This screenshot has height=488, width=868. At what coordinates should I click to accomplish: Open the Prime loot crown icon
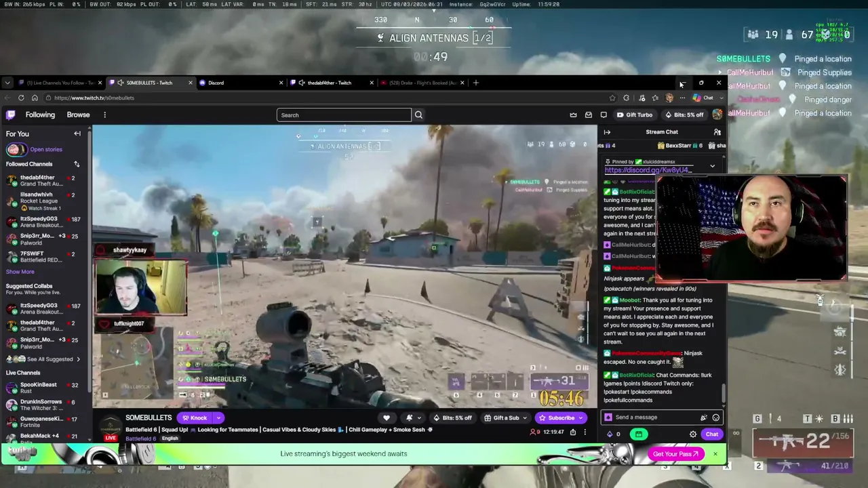click(x=573, y=115)
